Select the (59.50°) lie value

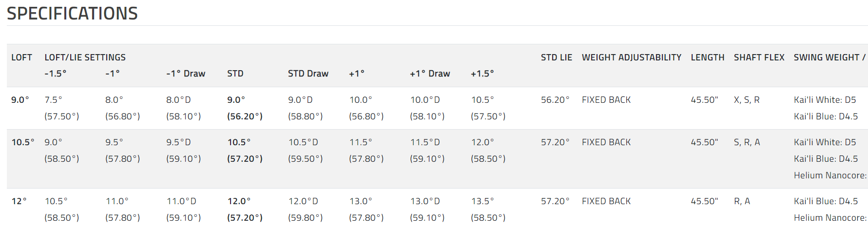(x=306, y=159)
